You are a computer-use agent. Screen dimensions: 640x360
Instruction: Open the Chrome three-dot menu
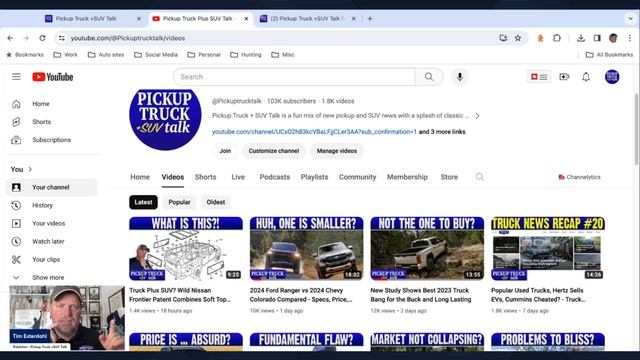click(630, 38)
